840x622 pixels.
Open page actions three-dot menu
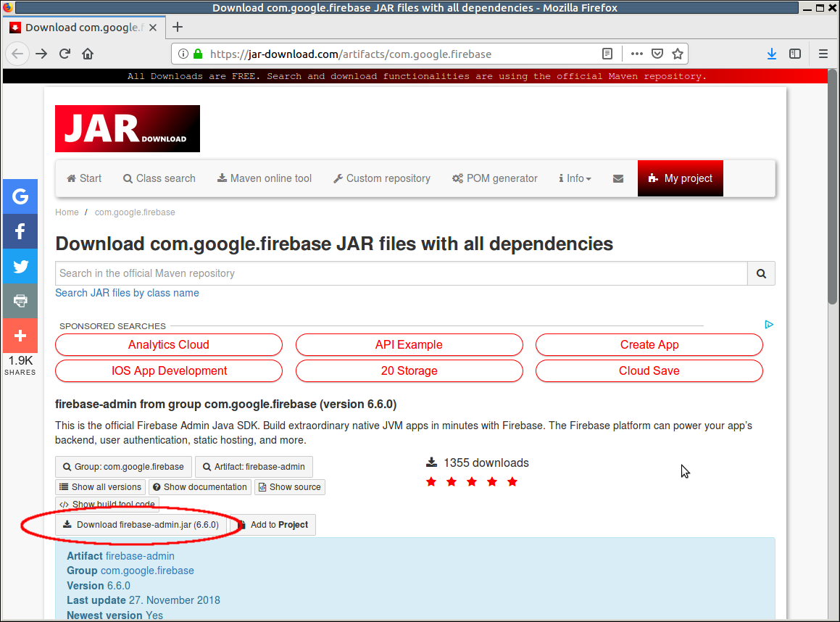(636, 54)
